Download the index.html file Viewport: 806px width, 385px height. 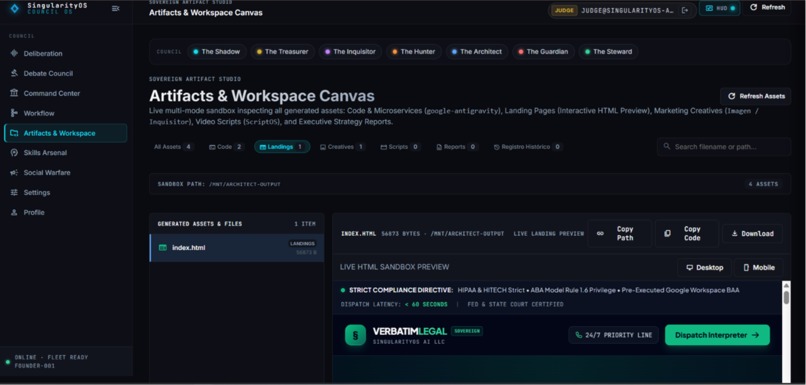[x=753, y=233]
